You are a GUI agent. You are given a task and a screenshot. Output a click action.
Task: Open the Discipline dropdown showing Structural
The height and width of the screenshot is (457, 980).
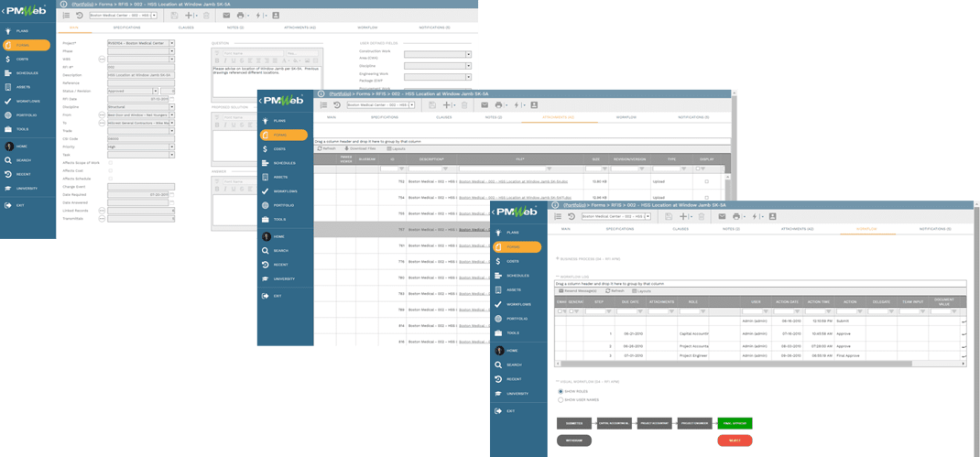(171, 106)
